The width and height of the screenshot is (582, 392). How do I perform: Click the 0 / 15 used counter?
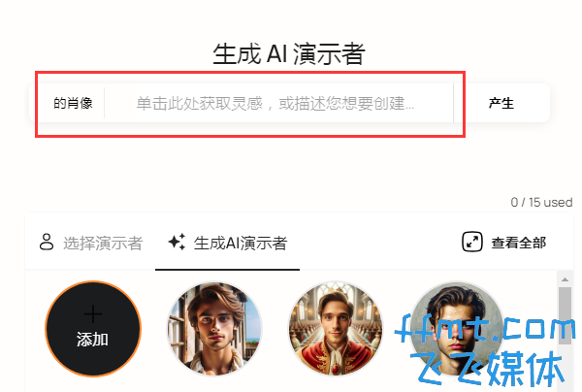click(541, 203)
